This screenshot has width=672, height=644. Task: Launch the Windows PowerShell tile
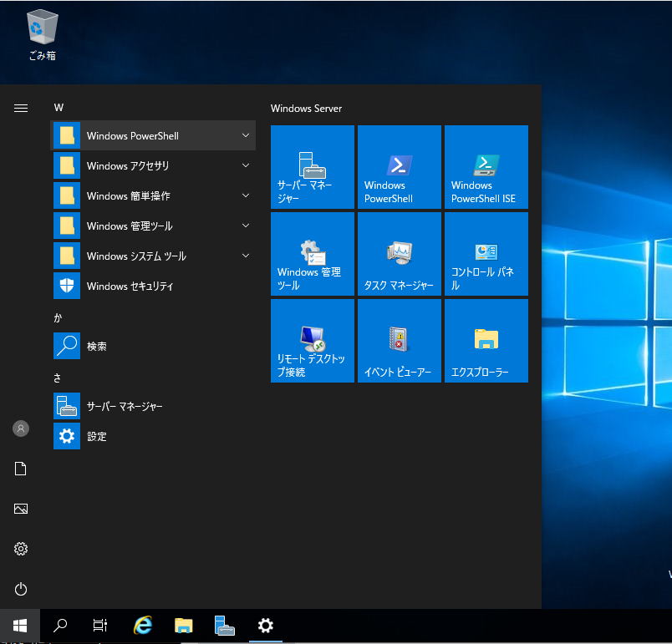[x=399, y=167]
